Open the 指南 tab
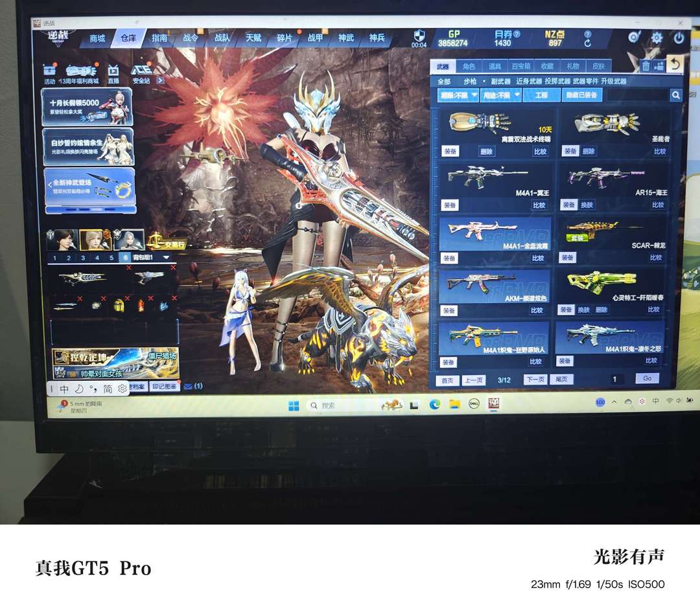Screen dimensions: 700x612 tap(159, 38)
